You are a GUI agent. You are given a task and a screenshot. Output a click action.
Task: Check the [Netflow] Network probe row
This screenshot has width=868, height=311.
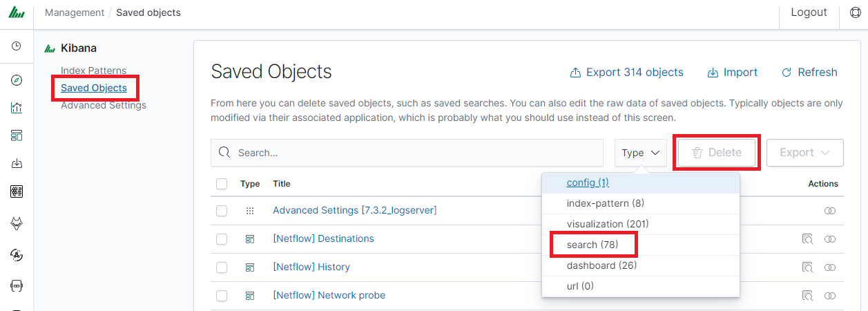(x=222, y=296)
